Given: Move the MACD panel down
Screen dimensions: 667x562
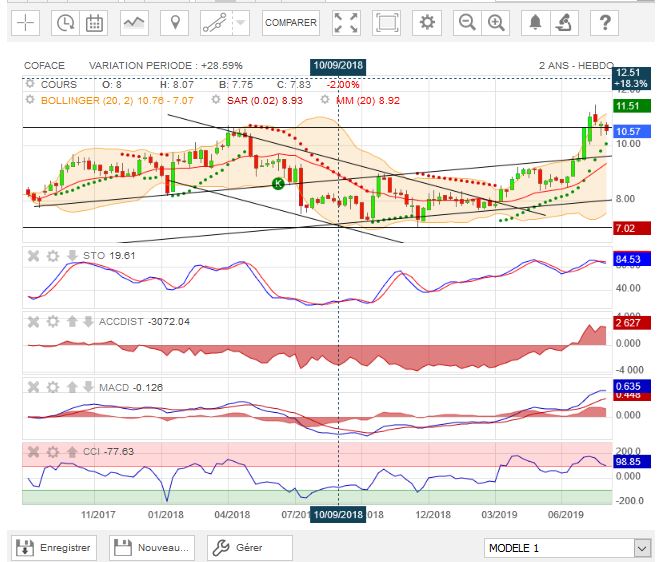Looking at the screenshot, I should pos(88,387).
